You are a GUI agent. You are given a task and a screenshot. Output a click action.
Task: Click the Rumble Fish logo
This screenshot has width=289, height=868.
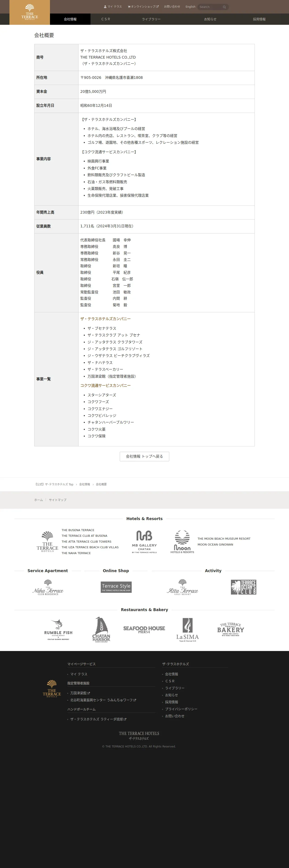(58, 629)
